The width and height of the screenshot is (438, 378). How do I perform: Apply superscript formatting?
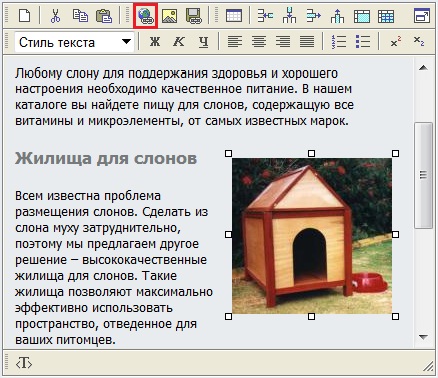pos(395,42)
